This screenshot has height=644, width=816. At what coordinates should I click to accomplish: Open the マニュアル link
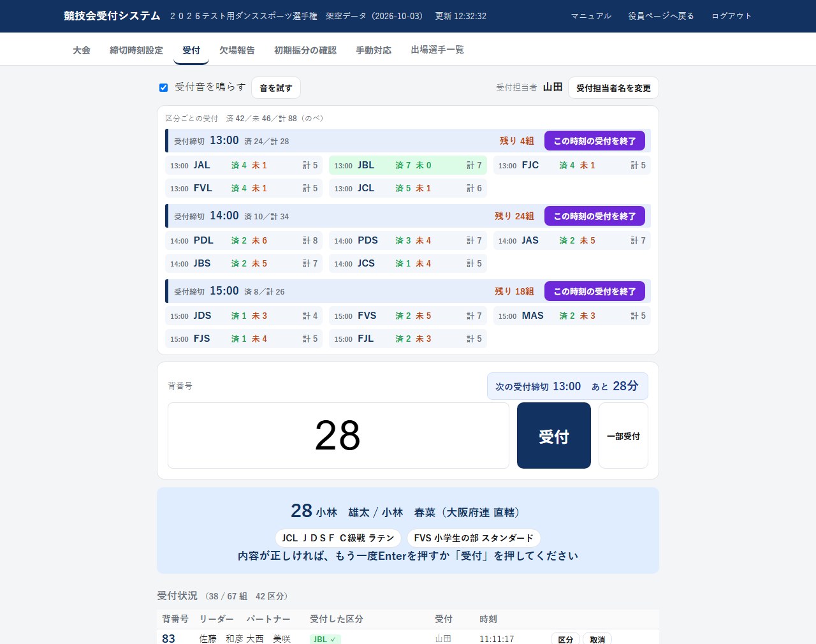591,16
